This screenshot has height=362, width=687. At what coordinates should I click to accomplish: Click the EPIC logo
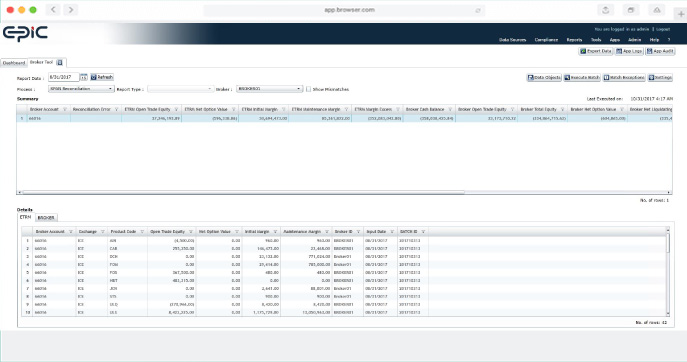(x=25, y=33)
